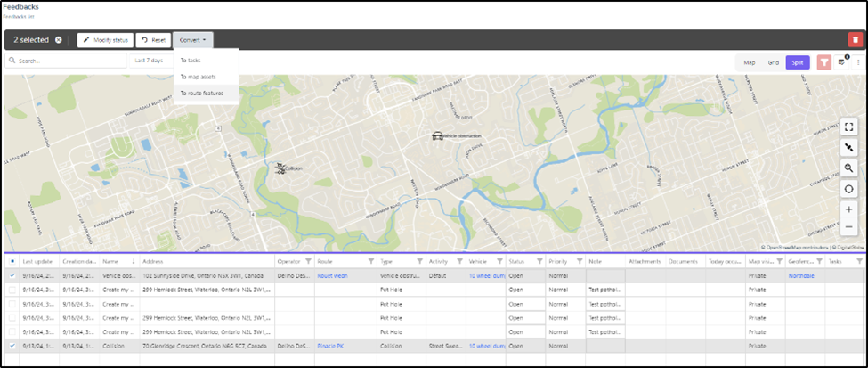Switch to Map view

click(749, 62)
